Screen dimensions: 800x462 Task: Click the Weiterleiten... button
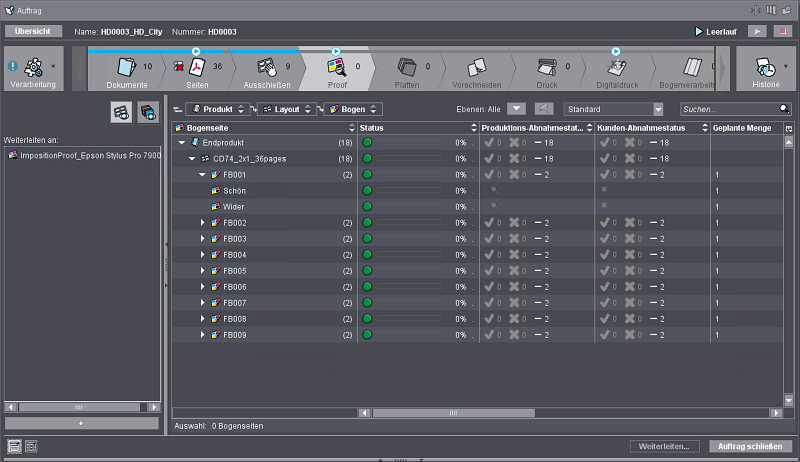(664, 446)
